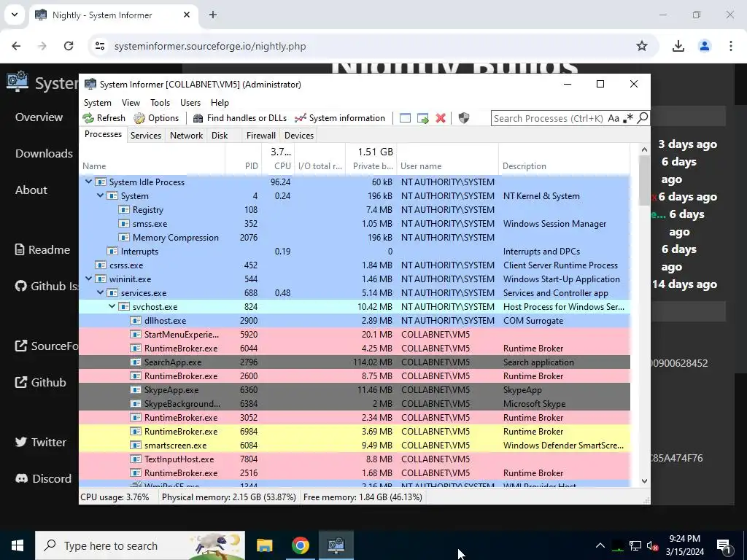The height and width of the screenshot is (560, 747).
Task: Select the Registry process icon
Action: [124, 210]
